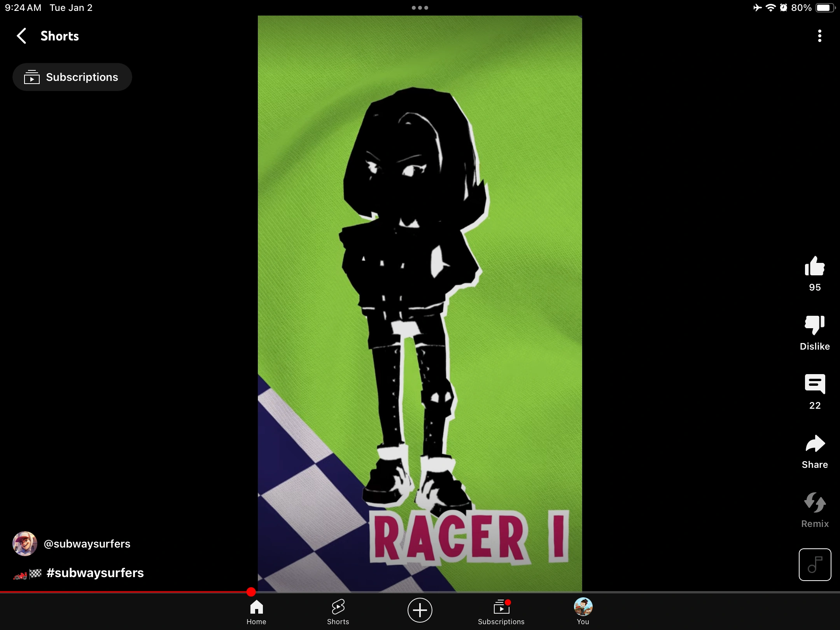
Task: Open the Home tab
Action: [x=256, y=611]
